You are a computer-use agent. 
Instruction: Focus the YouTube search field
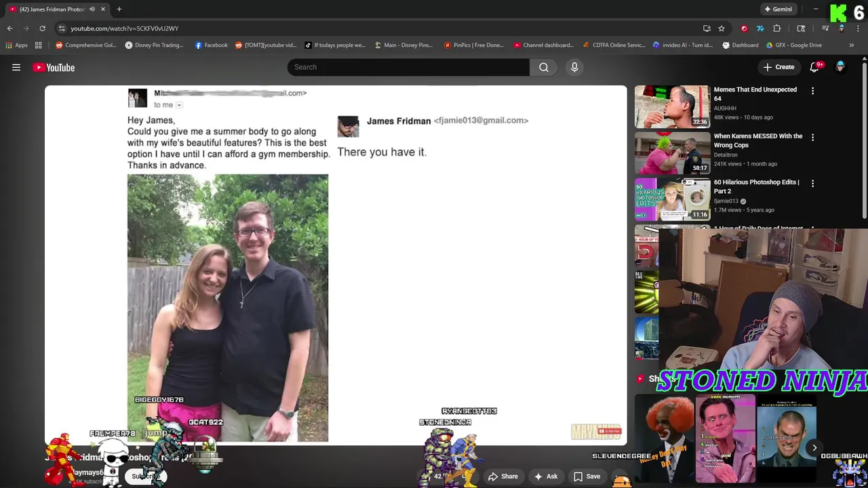408,67
